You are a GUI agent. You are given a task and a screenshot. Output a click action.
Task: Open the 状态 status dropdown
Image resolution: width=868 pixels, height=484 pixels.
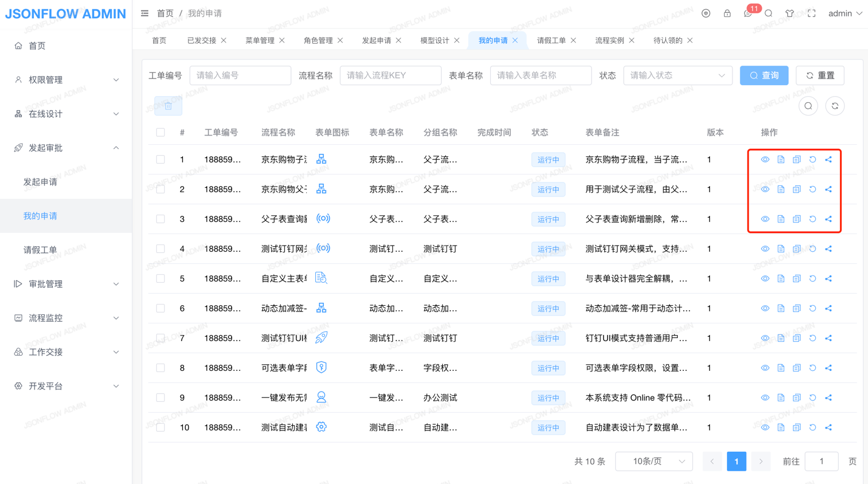point(677,75)
